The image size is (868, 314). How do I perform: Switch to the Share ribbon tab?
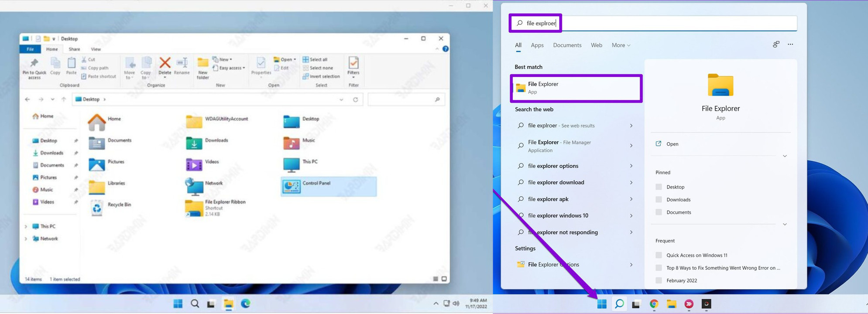[x=74, y=49]
